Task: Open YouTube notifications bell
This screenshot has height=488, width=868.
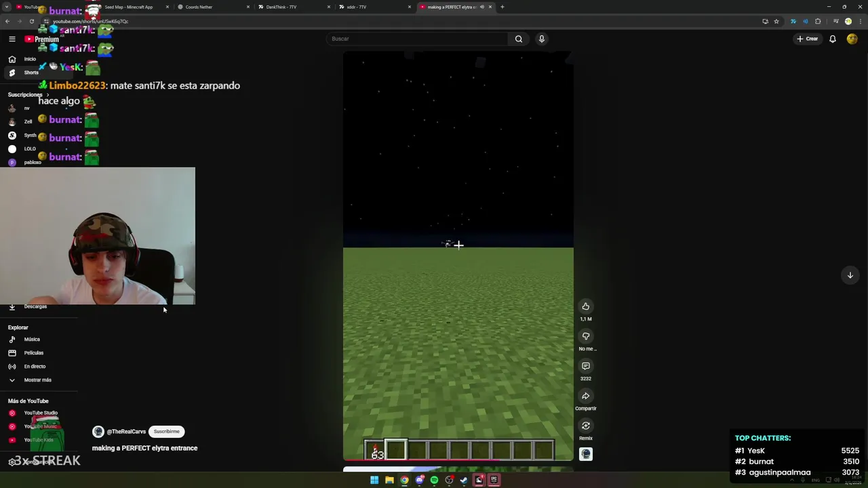Action: pyautogui.click(x=833, y=39)
